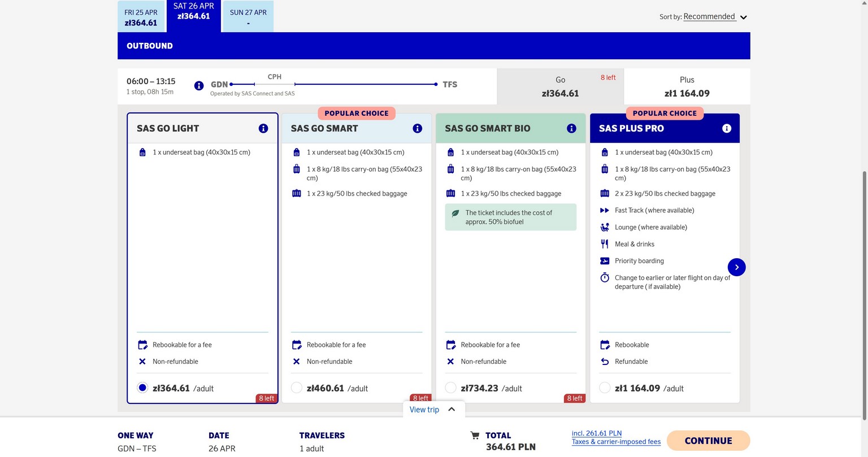Click Fast Track icon in SAS Plus Pro

pyautogui.click(x=605, y=210)
